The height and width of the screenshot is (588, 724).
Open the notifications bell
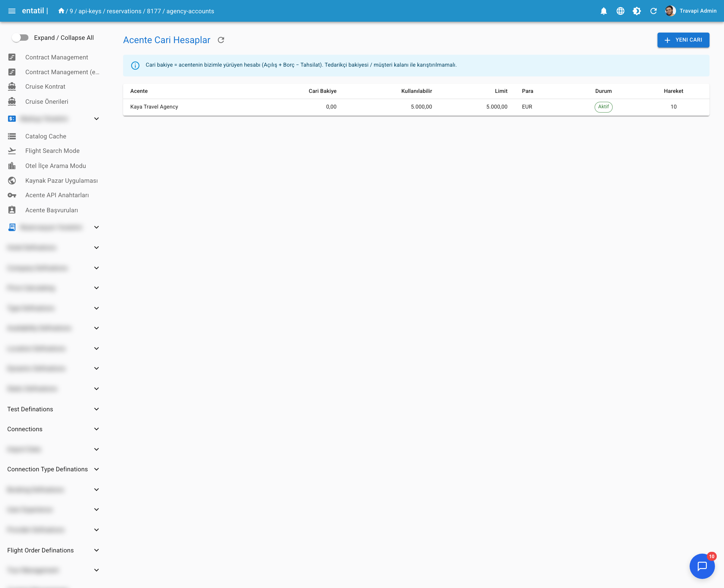604,11
